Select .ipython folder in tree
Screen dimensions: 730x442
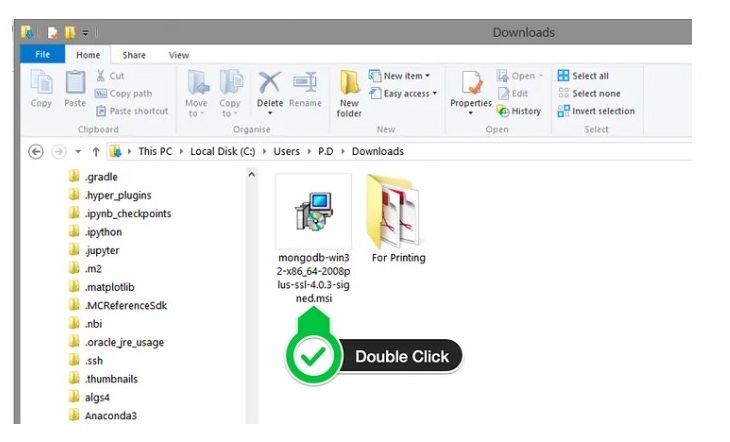[95, 232]
